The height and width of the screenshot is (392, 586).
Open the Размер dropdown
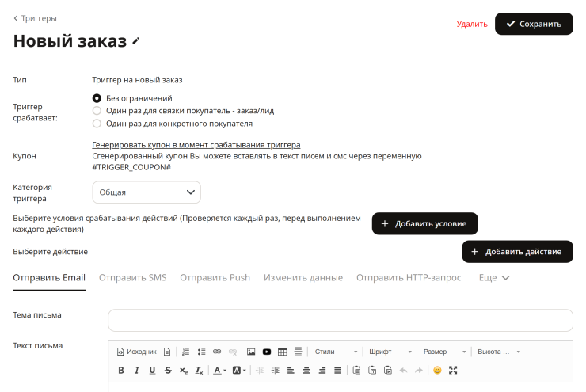point(444,352)
